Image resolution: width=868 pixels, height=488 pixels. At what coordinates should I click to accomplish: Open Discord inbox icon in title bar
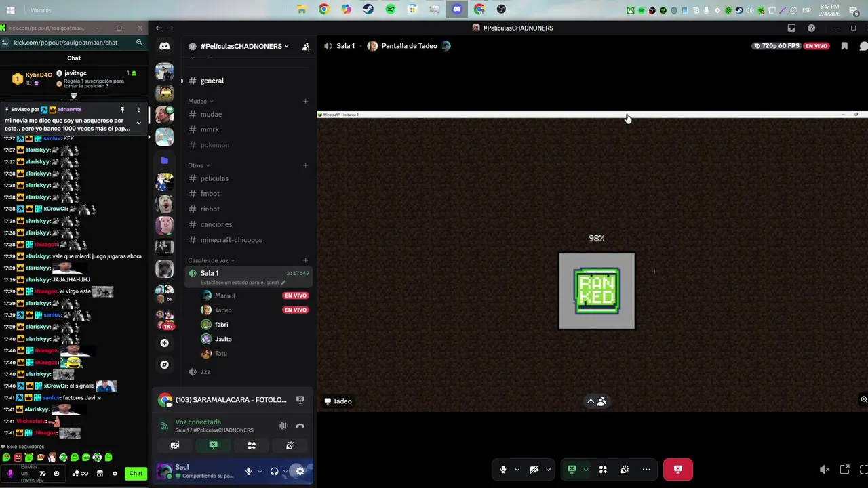791,28
